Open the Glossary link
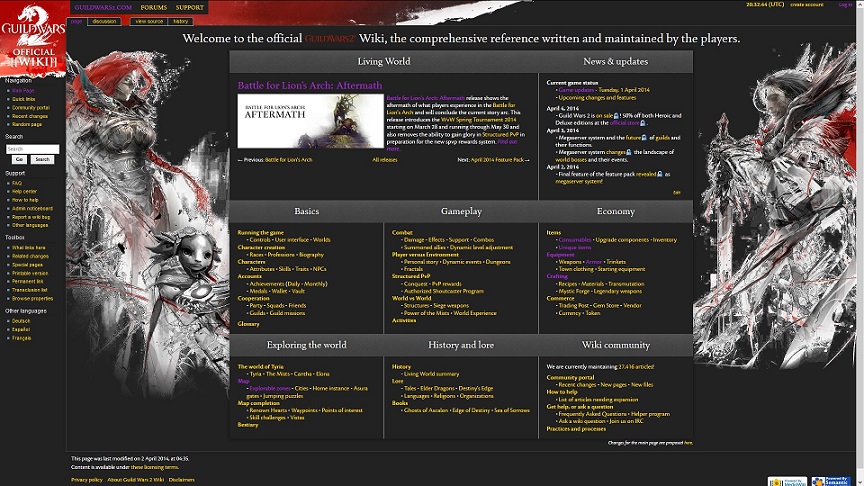This screenshot has width=864, height=486. [x=249, y=324]
